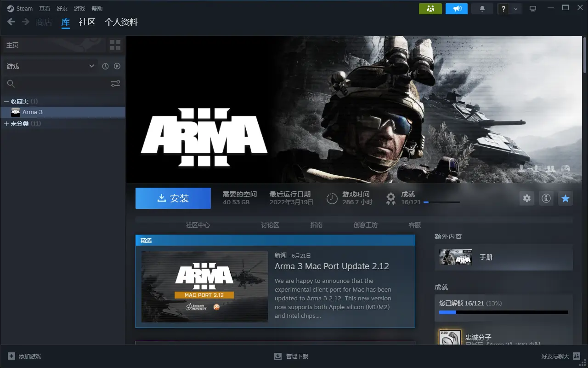Click the friends chat icon at bottom right

pos(577,356)
